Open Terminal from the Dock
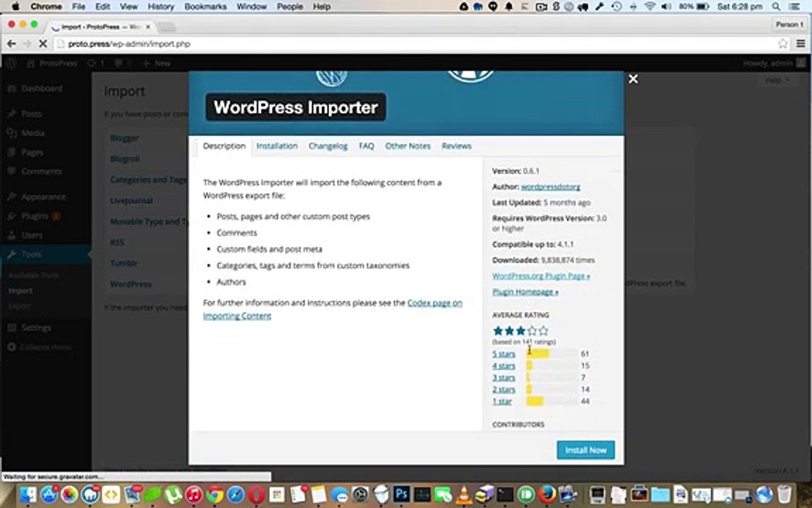The image size is (812, 508). coord(505,494)
